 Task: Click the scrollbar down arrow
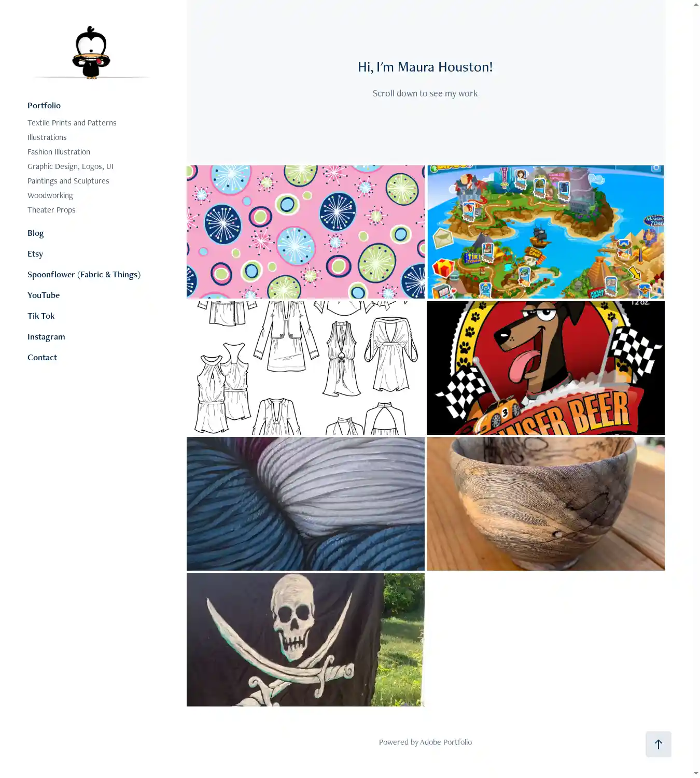point(696,773)
